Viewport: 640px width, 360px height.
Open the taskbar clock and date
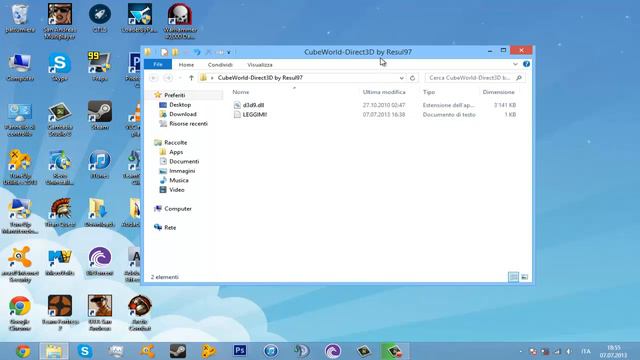click(x=613, y=351)
